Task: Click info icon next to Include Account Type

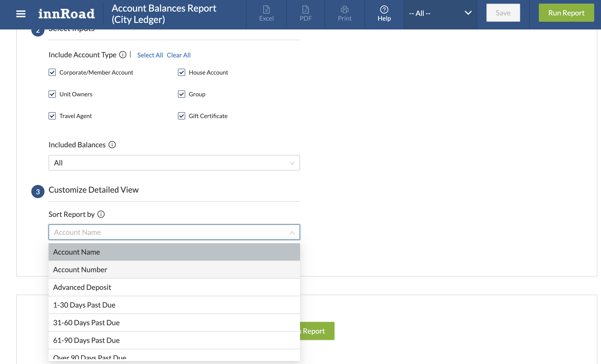Action: pyautogui.click(x=123, y=55)
